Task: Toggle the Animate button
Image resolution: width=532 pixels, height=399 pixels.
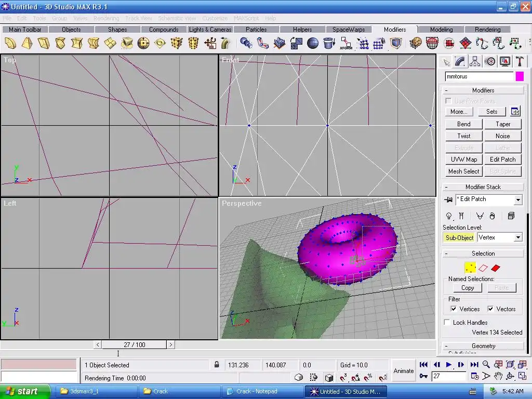Action: (x=403, y=371)
